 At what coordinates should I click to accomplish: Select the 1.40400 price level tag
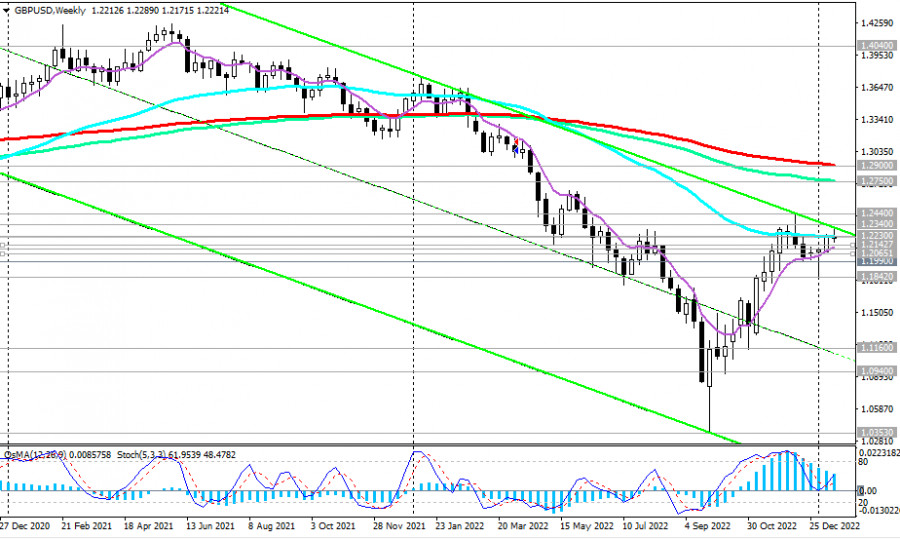click(876, 46)
